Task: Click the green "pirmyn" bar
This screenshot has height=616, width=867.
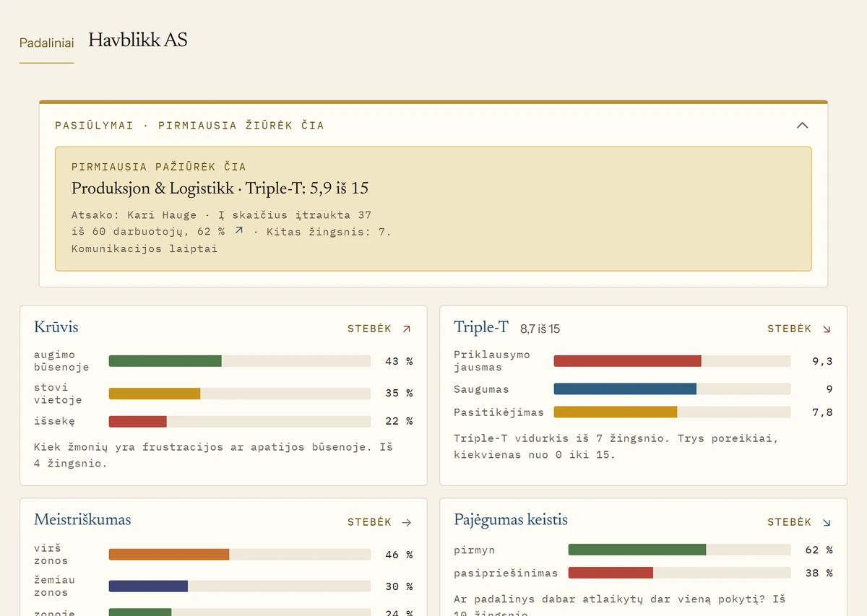Action: [637, 550]
